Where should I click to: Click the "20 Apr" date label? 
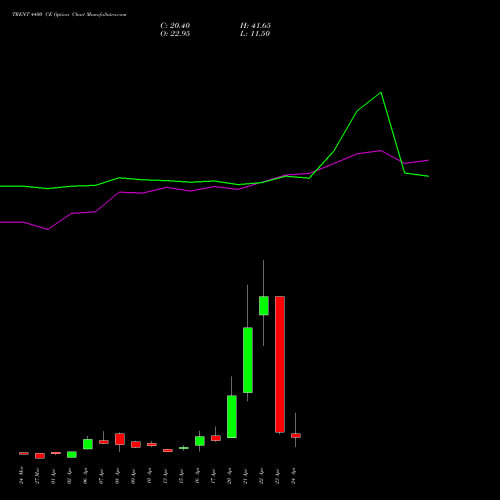(229, 476)
